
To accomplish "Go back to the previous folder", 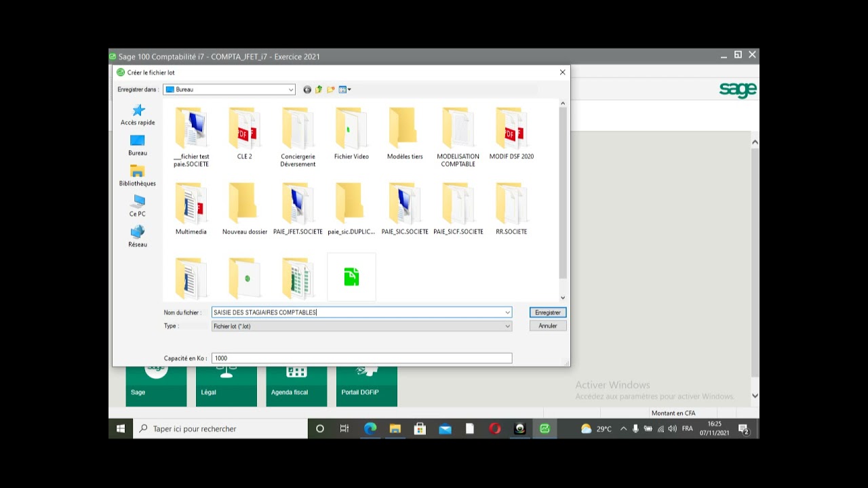I will click(307, 89).
